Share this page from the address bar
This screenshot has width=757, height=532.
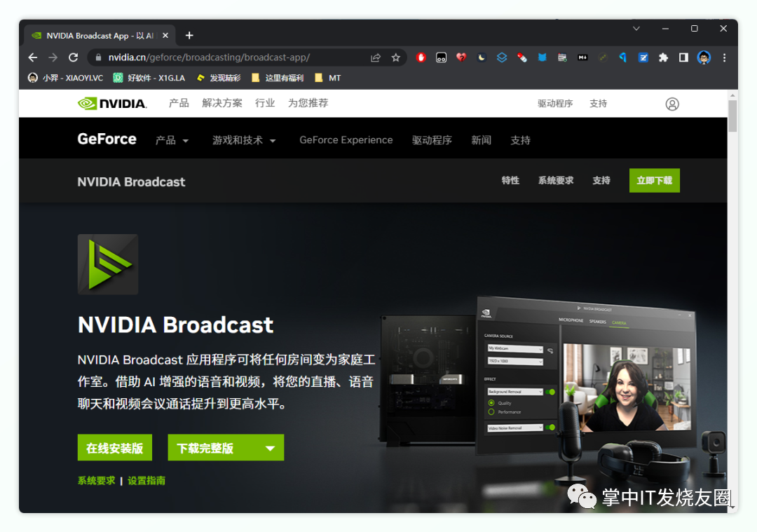pos(376,57)
